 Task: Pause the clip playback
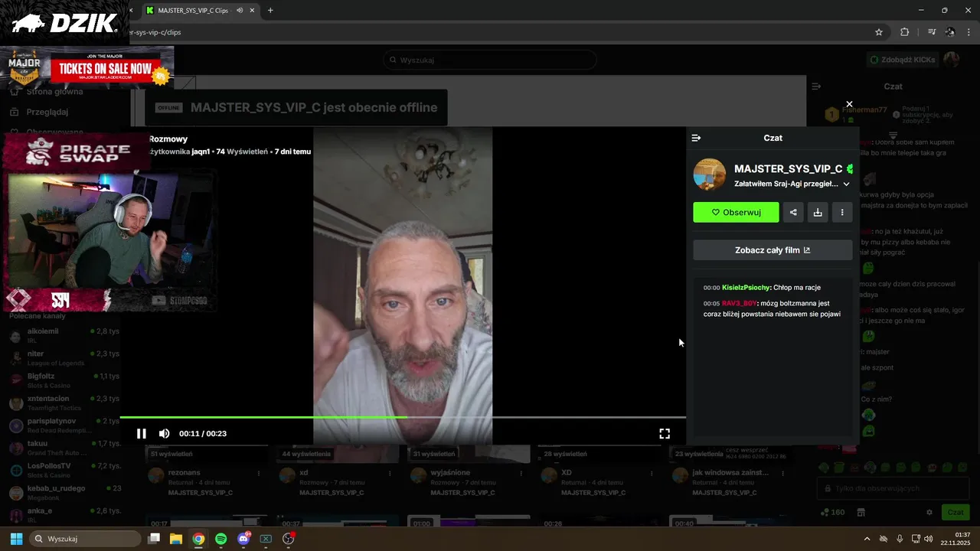click(142, 433)
